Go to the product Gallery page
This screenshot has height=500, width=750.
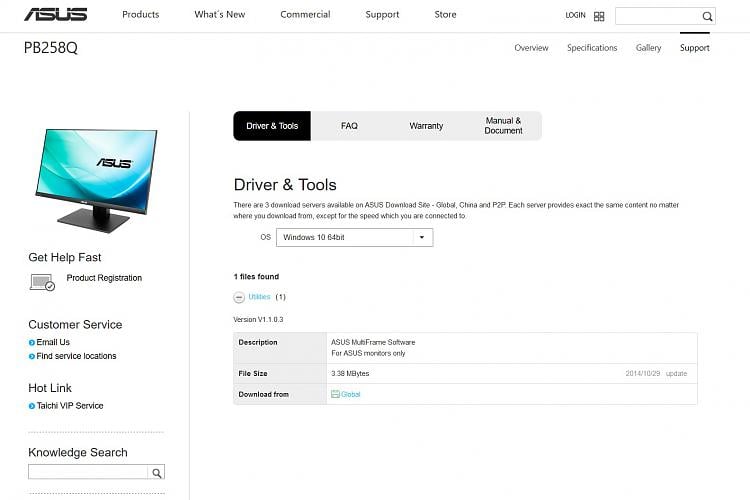(649, 48)
